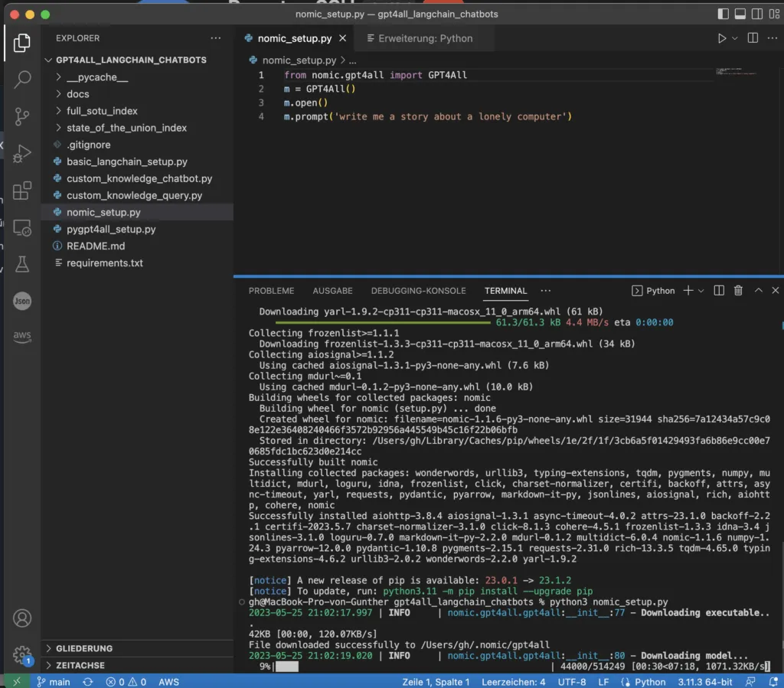Click the main branch status item

click(54, 682)
